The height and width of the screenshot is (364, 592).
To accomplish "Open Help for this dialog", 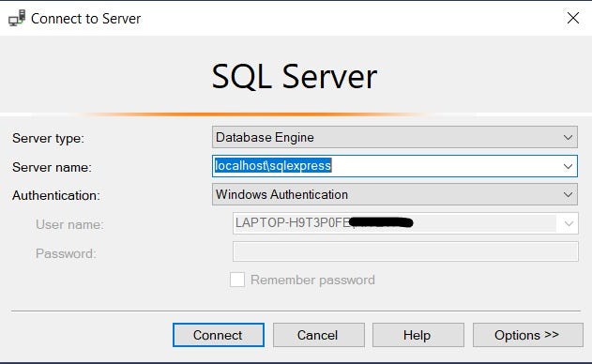I will [x=417, y=335].
